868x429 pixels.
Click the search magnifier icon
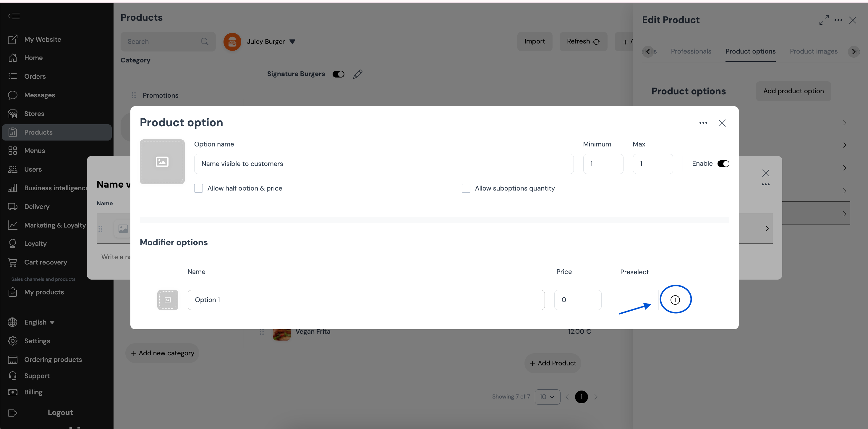(205, 41)
